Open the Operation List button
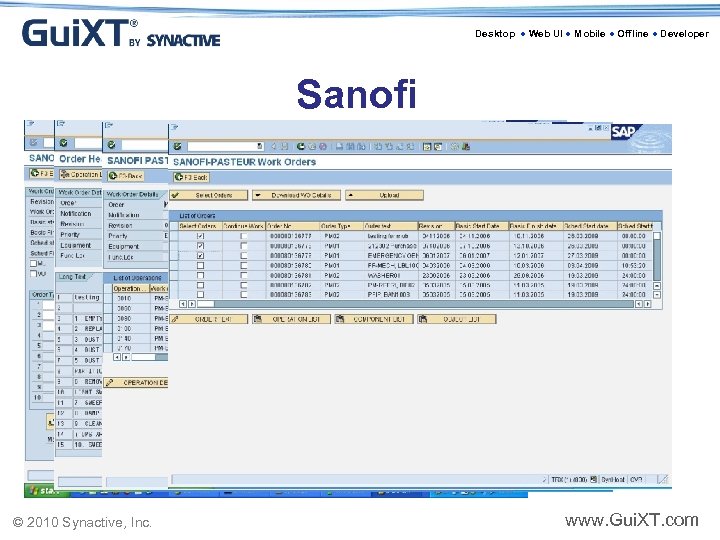720x540 pixels. (x=291, y=319)
